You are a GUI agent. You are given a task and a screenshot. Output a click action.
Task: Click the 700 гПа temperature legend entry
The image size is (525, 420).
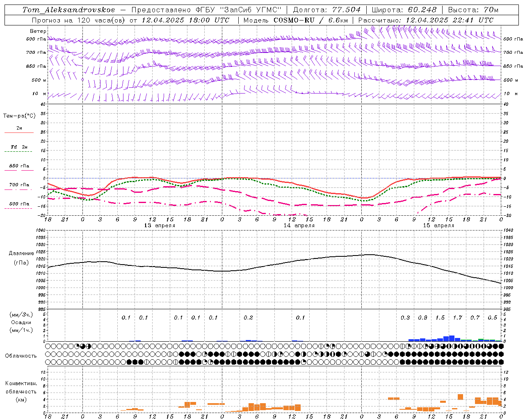(x=19, y=185)
